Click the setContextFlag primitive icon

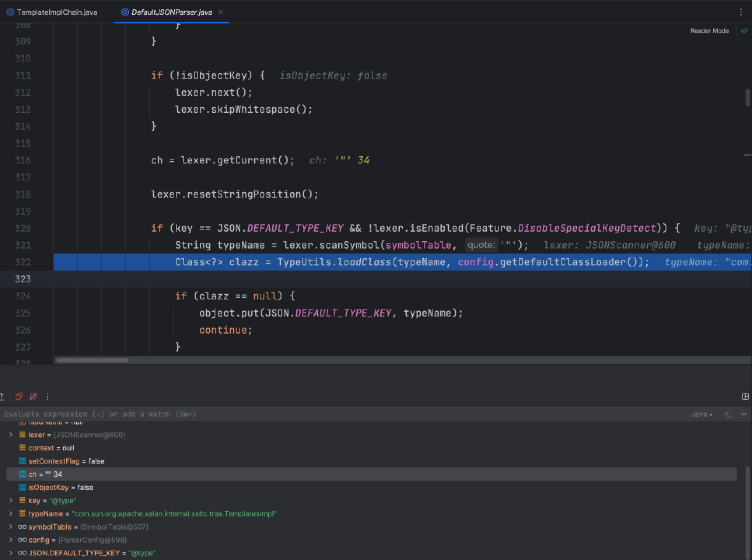(x=22, y=461)
